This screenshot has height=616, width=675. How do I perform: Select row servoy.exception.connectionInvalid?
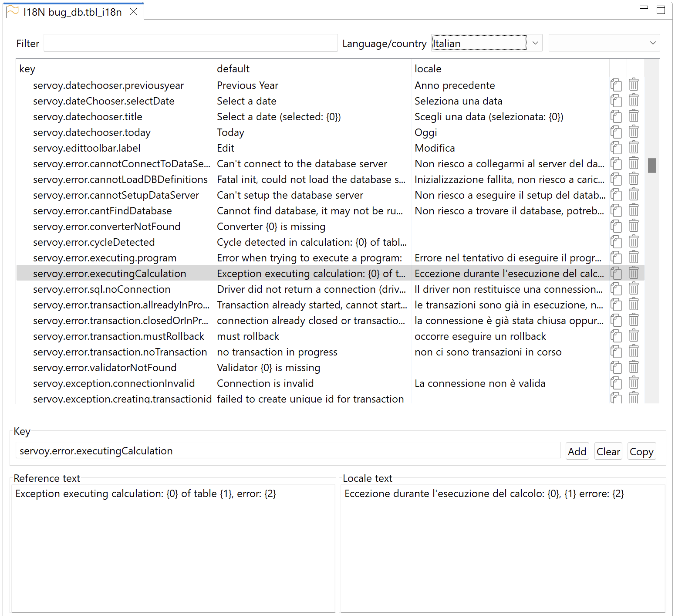tap(330, 383)
